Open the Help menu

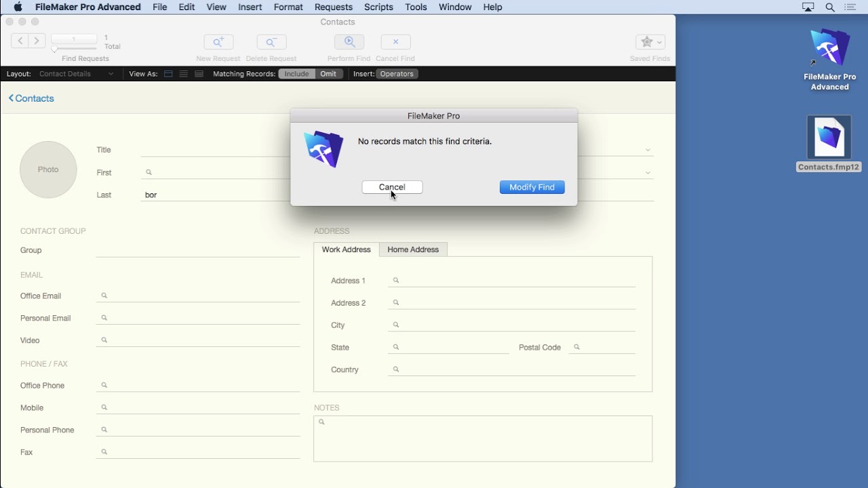pos(492,7)
